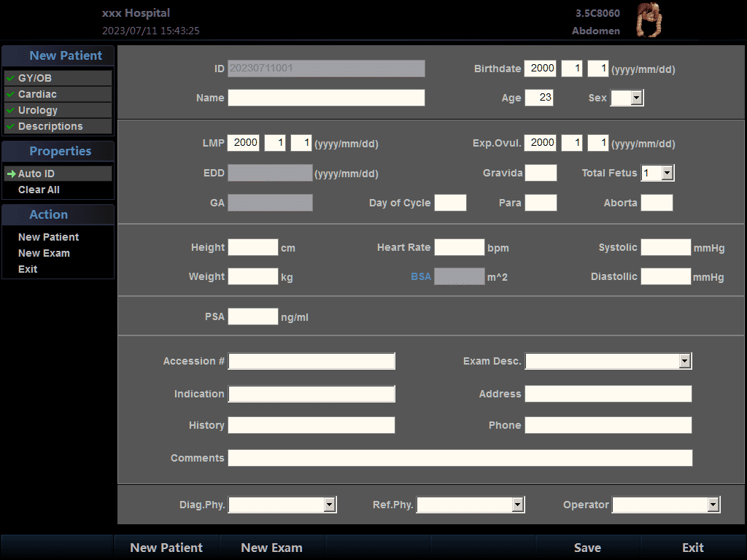Toggle the GY/OB checkmark section
The width and height of the screenshot is (747, 560).
pos(11,78)
